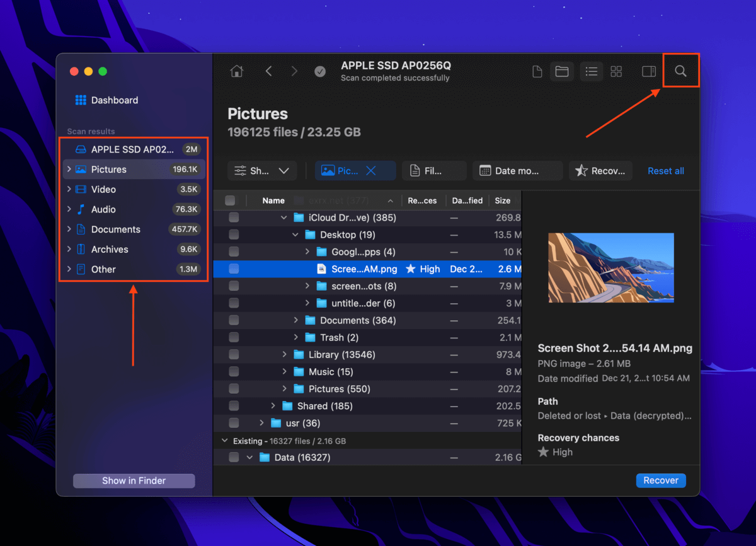
Task: Open the Date modified filter
Action: [518, 171]
